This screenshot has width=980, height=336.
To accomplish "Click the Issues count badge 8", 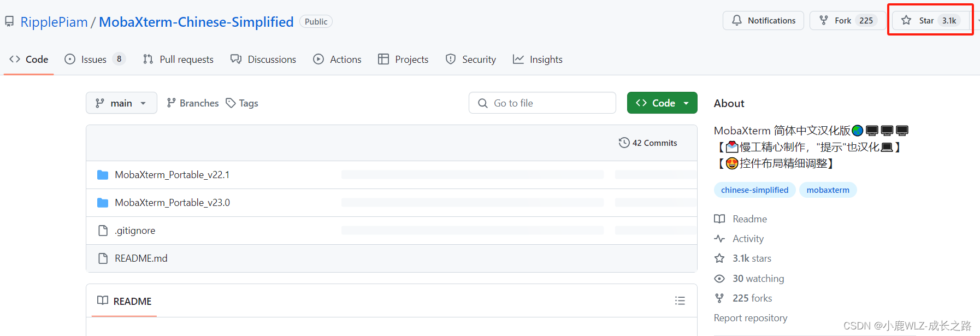I will pyautogui.click(x=119, y=59).
